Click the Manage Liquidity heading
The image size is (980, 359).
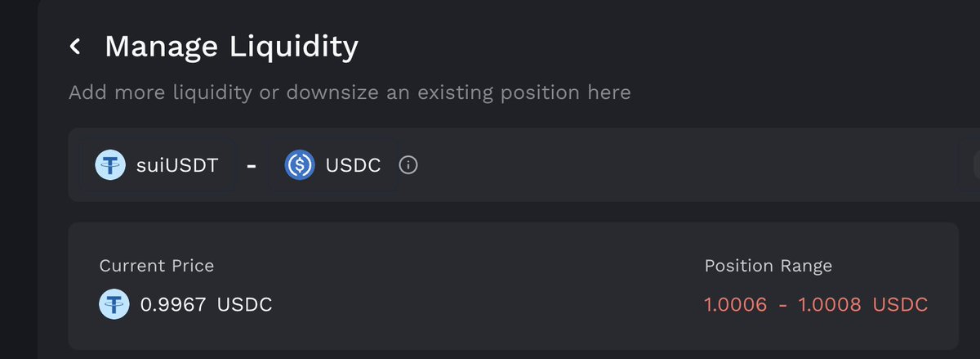(231, 47)
